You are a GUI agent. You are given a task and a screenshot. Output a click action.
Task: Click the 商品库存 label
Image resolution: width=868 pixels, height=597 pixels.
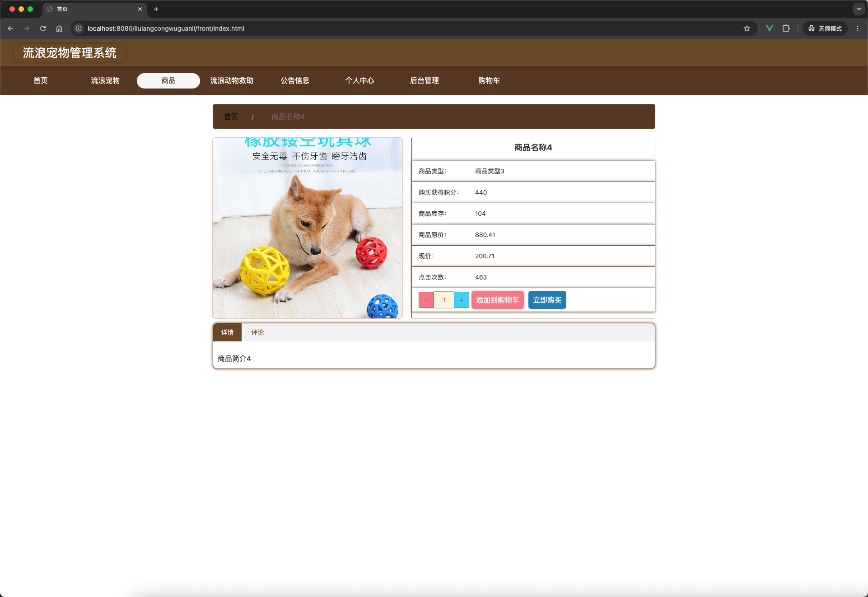pyautogui.click(x=433, y=214)
